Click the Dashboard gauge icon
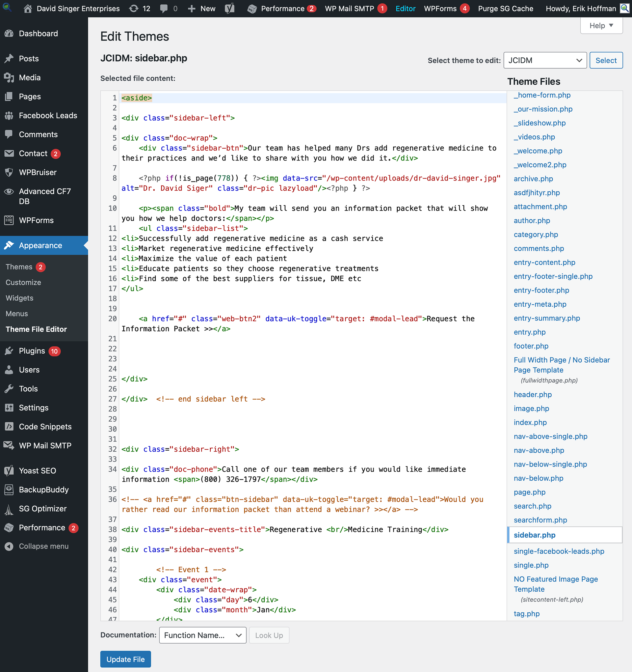Image resolution: width=632 pixels, height=672 pixels. (9, 34)
